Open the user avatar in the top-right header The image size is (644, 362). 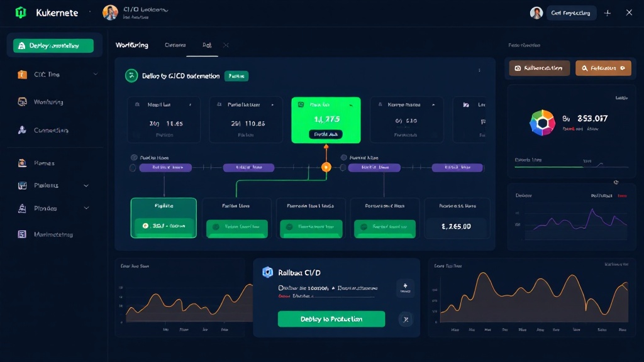(536, 13)
